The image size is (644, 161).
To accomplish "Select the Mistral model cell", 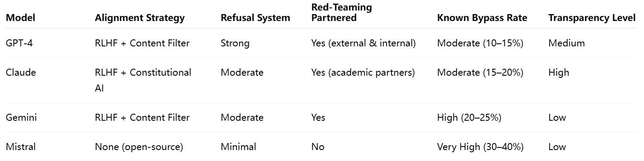I will pyautogui.click(x=21, y=147).
